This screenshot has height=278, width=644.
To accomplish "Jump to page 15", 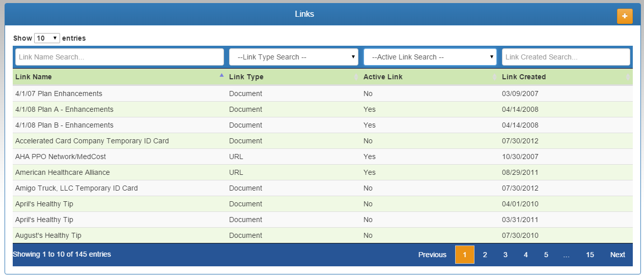I will pyautogui.click(x=590, y=255).
